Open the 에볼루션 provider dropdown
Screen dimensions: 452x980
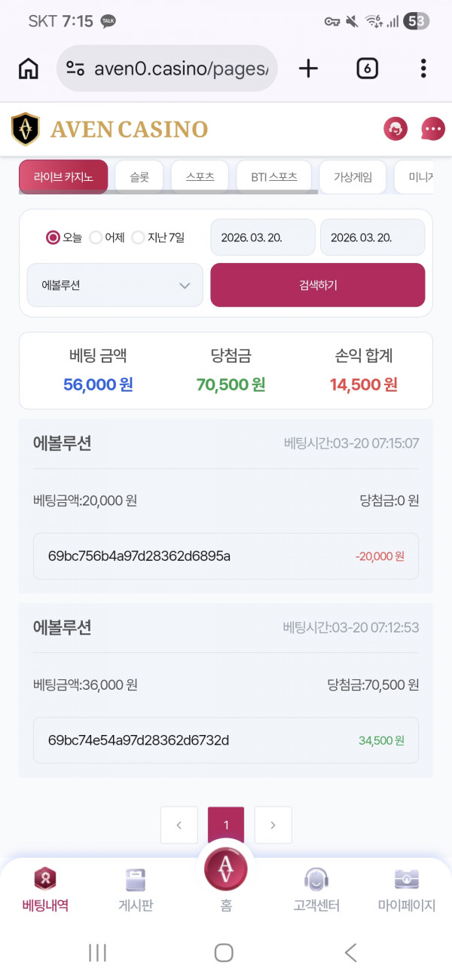point(114,285)
